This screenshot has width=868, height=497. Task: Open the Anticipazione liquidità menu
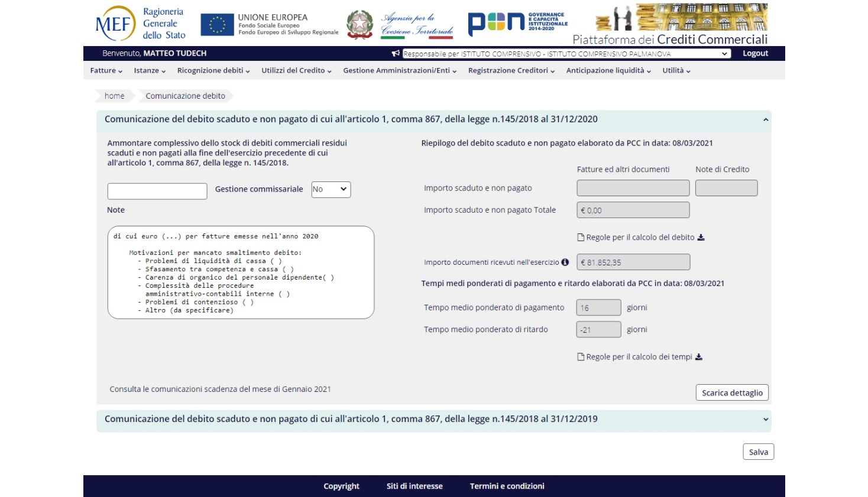(608, 70)
